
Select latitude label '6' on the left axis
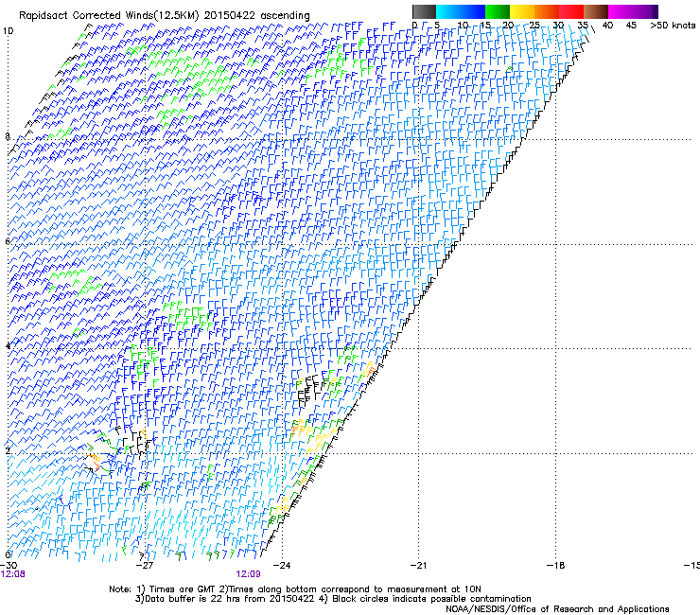tap(8, 241)
